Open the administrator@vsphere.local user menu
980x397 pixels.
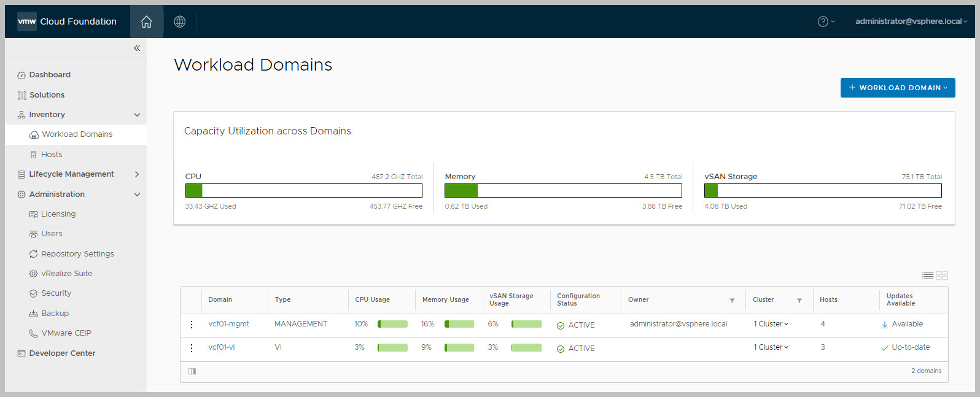click(x=911, y=21)
